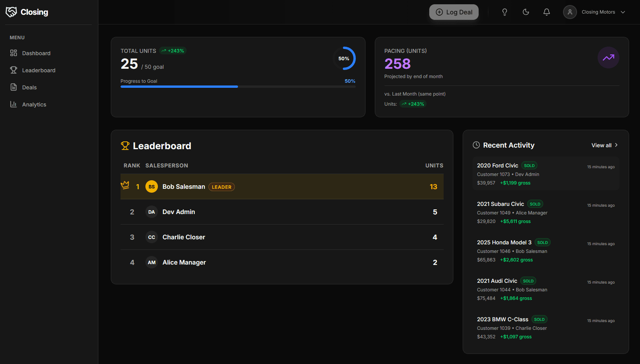
Task: Click the lightbulb hint icon
Action: (x=504, y=12)
